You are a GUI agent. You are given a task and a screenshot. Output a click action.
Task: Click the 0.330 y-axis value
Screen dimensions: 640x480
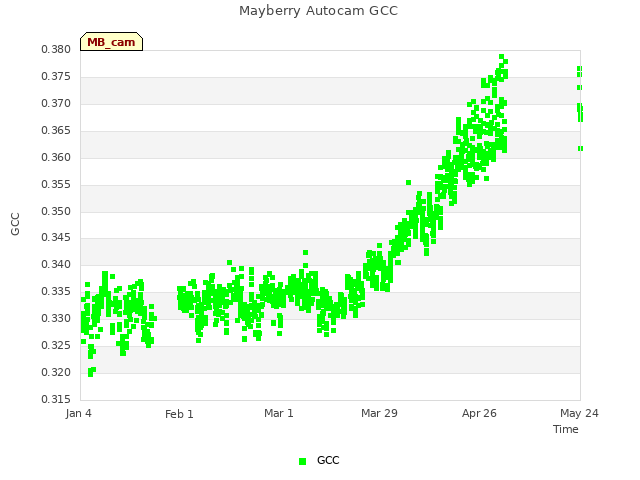56,318
